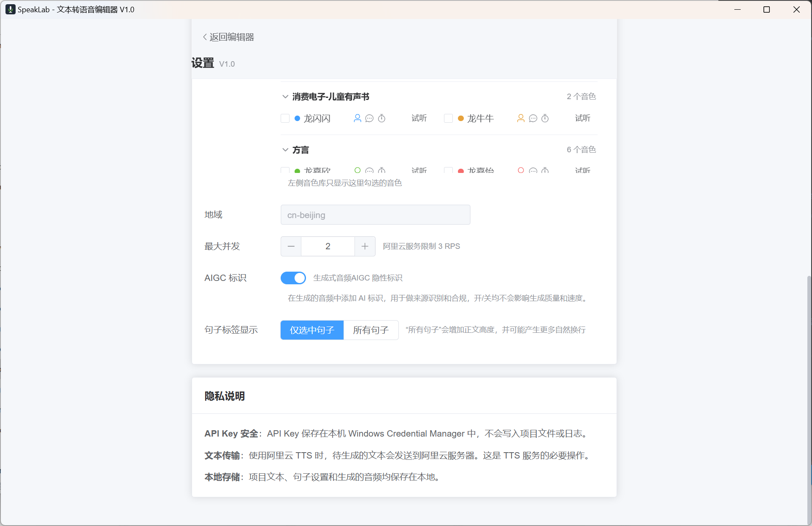The image size is (812, 526).
Task: Minimize the SpeakLab window
Action: click(738, 9)
